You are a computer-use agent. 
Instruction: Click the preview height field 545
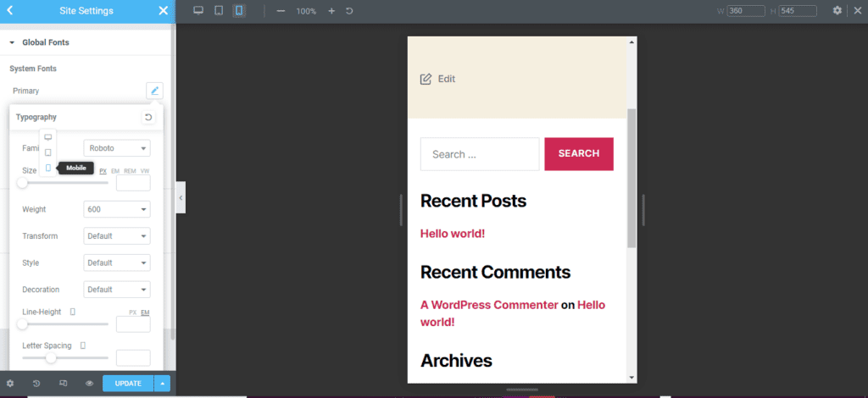tap(798, 11)
